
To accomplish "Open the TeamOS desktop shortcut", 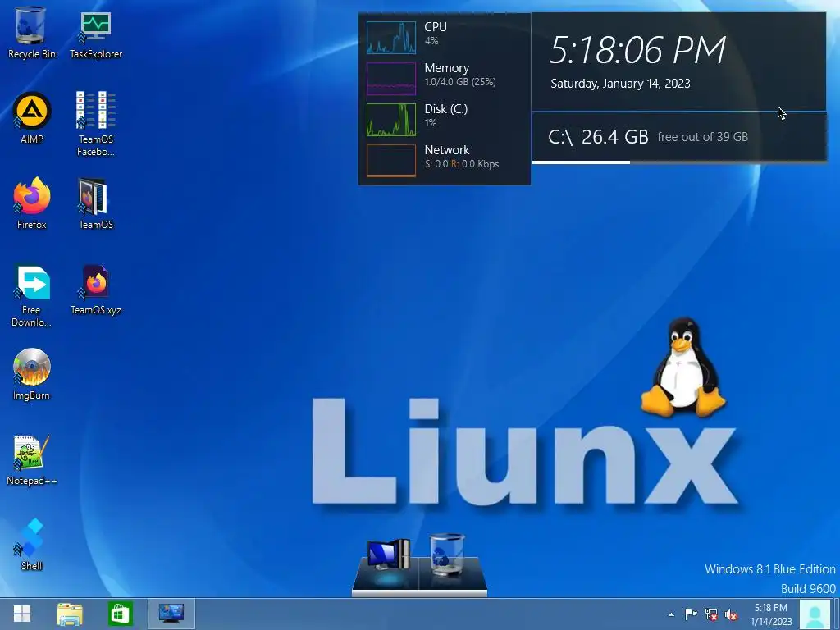I will (x=95, y=203).
